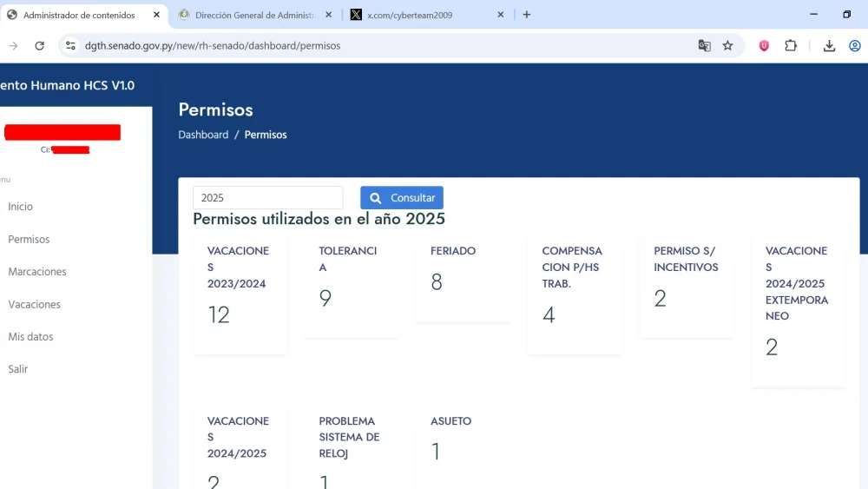868x489 pixels.
Task: Open Inicio in the sidebar menu
Action: [21, 207]
